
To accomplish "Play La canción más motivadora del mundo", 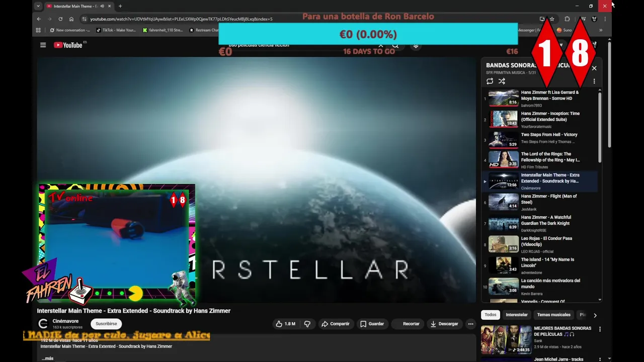I will click(x=539, y=287).
